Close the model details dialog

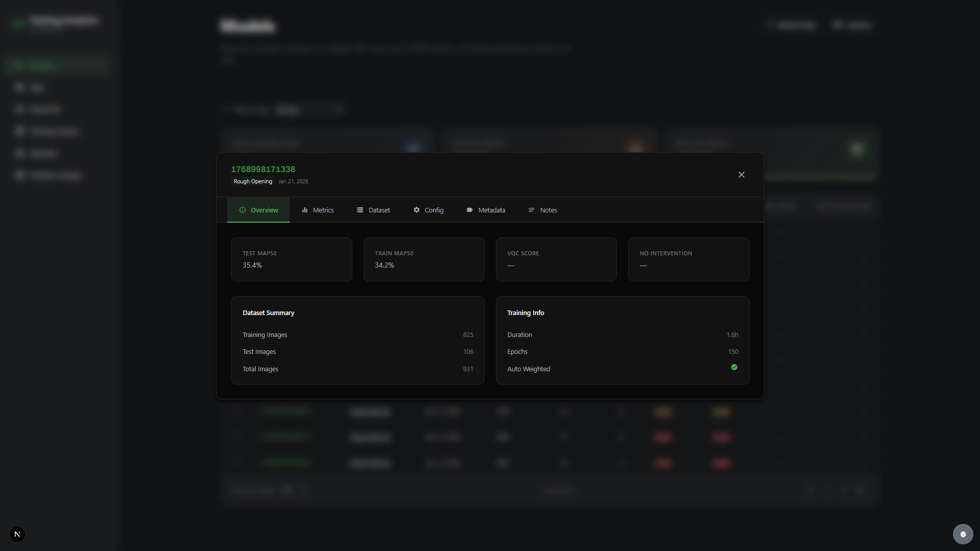(741, 175)
